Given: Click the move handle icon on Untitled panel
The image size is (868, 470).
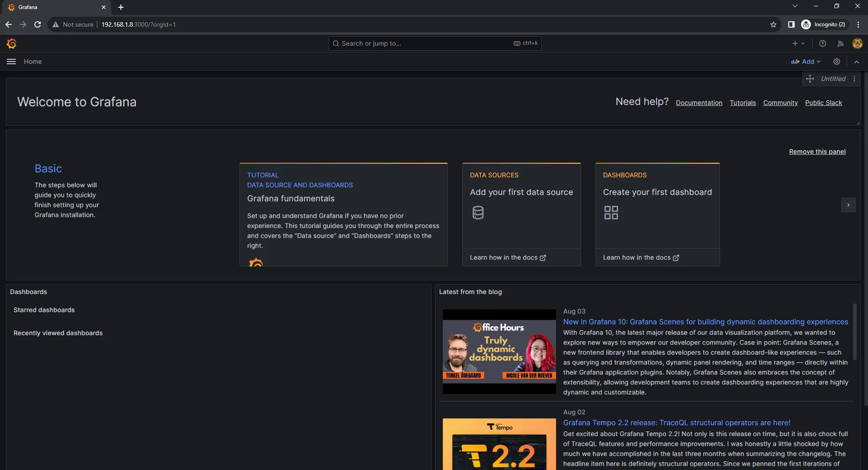Looking at the screenshot, I should point(810,79).
